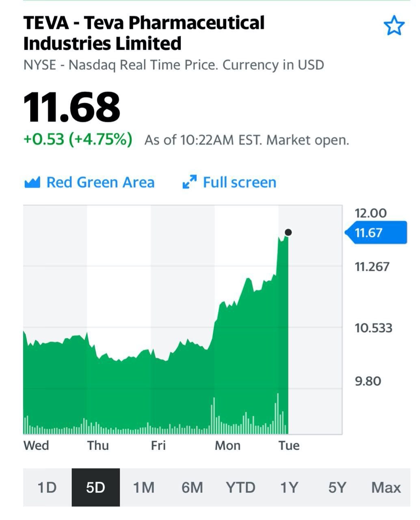
Task: Click the NYSE Nasdaq Real Time Price subtitle
Action: click(174, 65)
